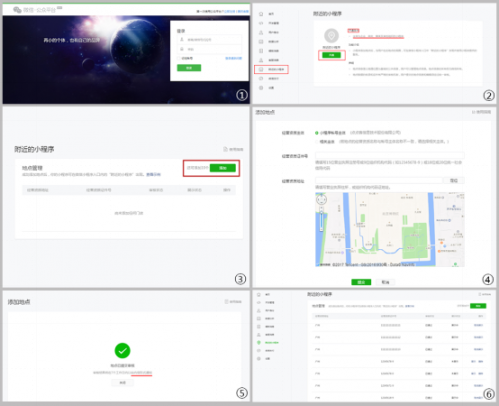Adjust the vertical zoom slider on the map
The image size is (499, 406).
[321, 219]
